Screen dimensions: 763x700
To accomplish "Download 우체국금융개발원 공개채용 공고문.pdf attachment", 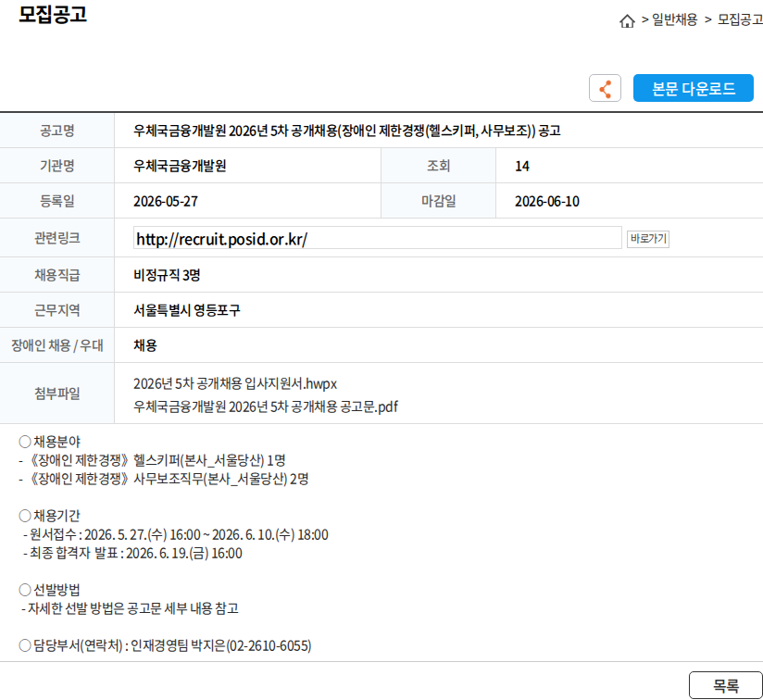I will point(266,406).
